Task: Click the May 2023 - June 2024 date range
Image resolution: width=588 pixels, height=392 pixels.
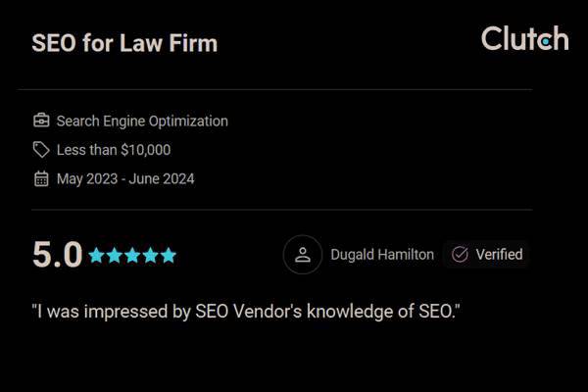Action: 125,178
